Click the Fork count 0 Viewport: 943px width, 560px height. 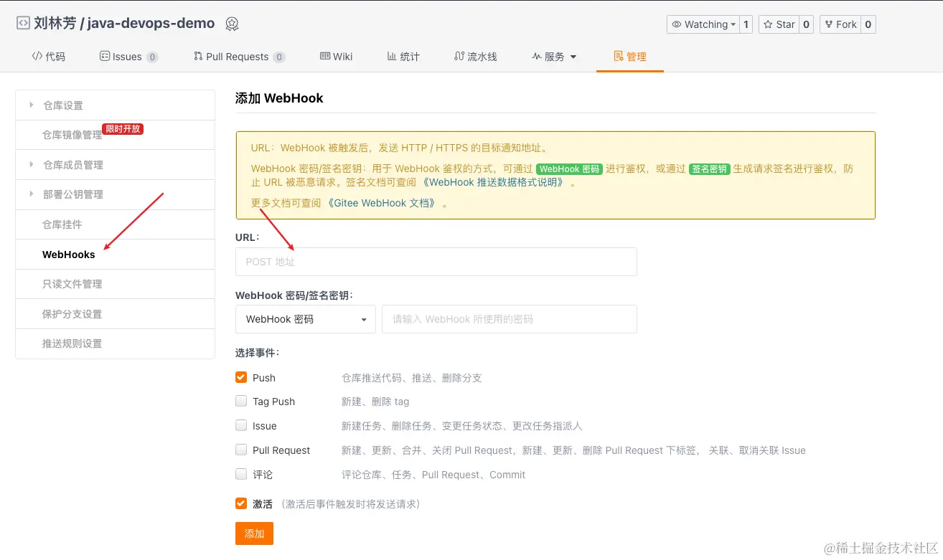868,24
